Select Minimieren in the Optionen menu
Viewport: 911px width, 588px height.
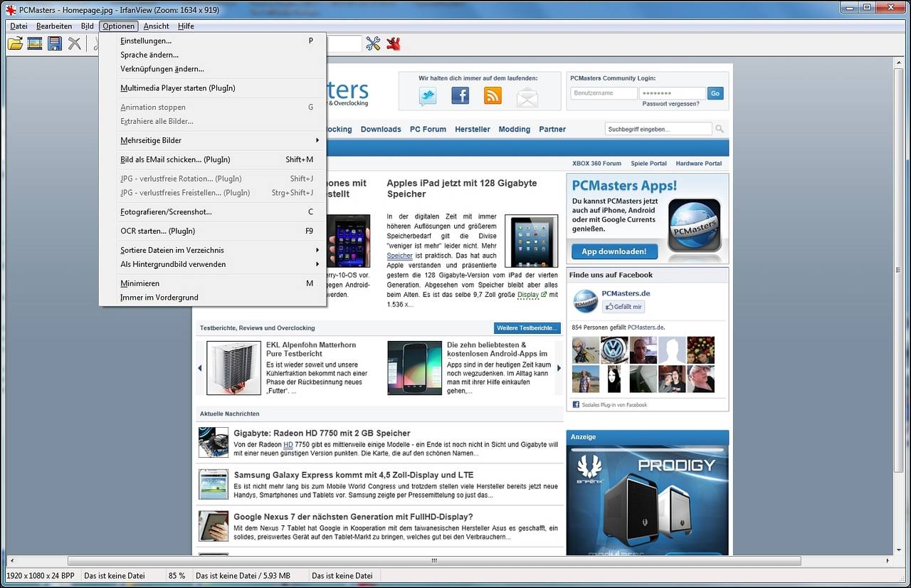tap(213, 283)
